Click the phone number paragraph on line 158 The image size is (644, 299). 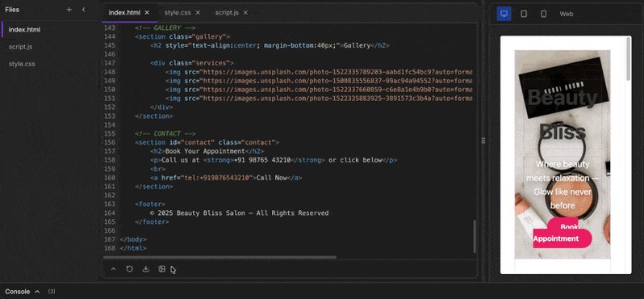tap(274, 160)
